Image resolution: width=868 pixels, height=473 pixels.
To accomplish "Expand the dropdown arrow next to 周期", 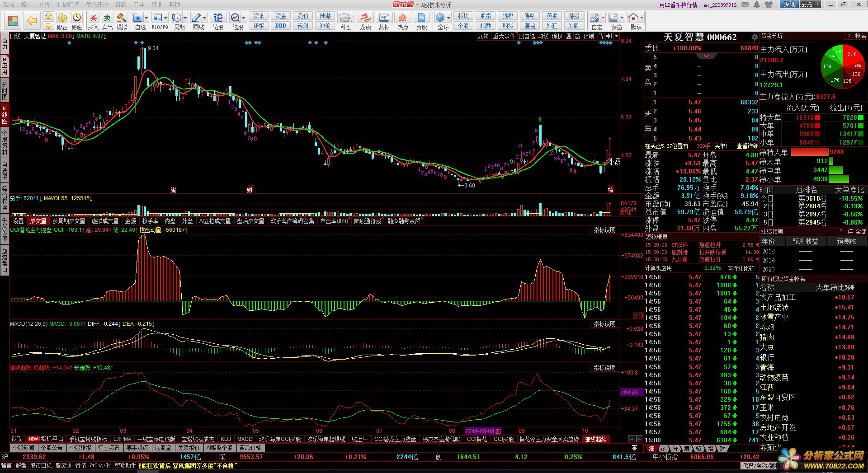I will coord(185,19).
